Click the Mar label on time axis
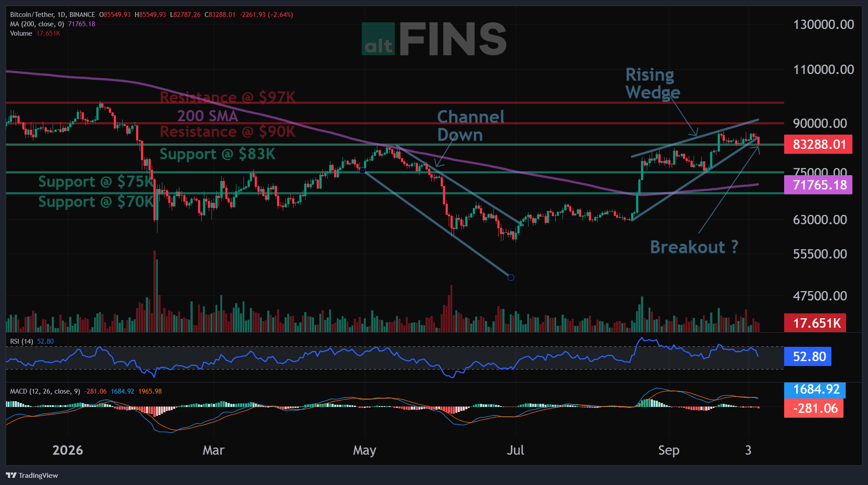868x485 pixels. [x=213, y=450]
